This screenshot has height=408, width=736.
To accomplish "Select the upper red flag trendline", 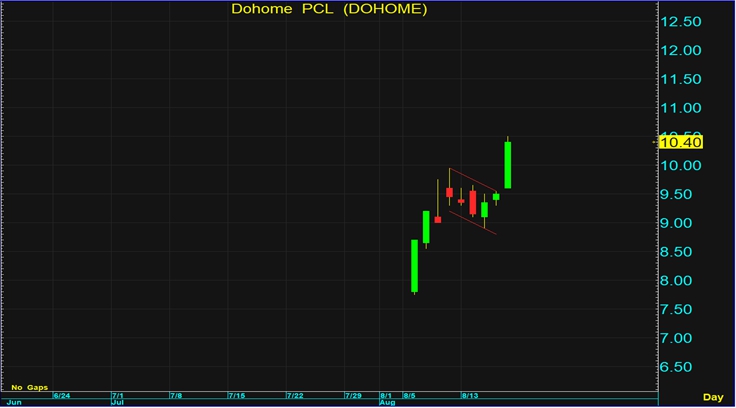I will pyautogui.click(x=473, y=180).
